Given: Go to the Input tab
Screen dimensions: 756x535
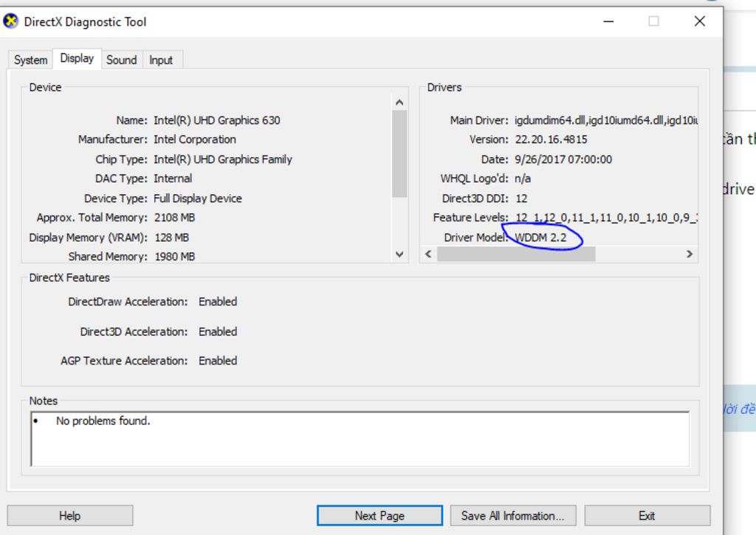Looking at the screenshot, I should pyautogui.click(x=161, y=60).
